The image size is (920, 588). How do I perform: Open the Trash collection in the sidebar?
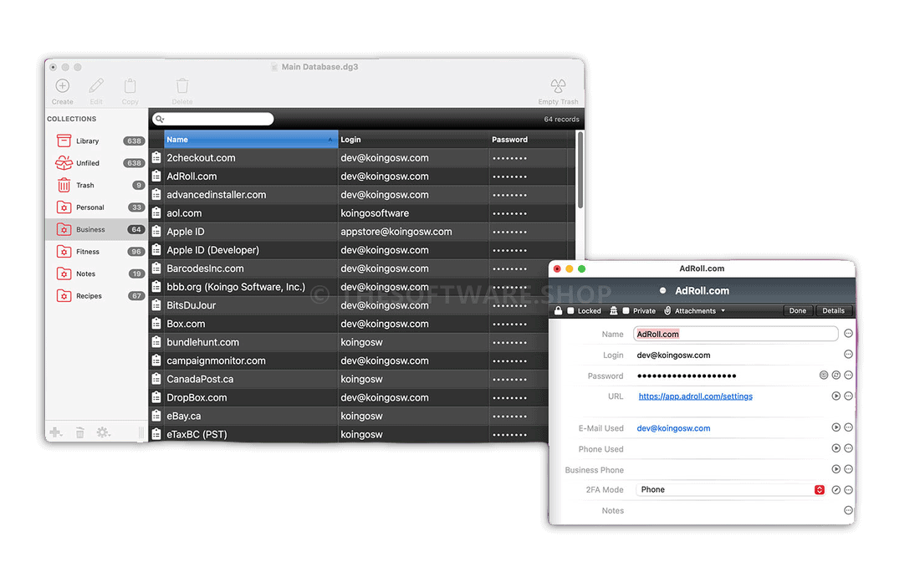[97, 186]
